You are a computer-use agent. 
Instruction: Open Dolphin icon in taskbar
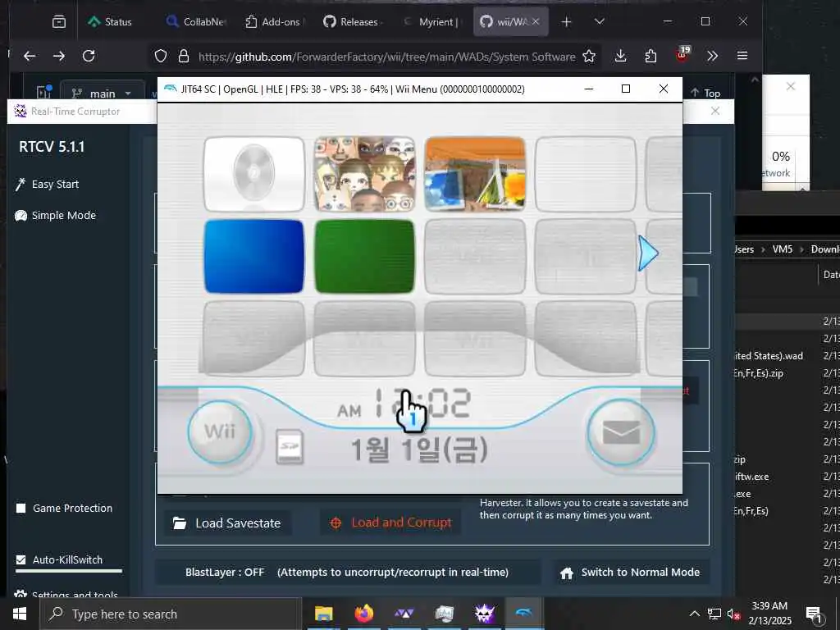point(524,614)
